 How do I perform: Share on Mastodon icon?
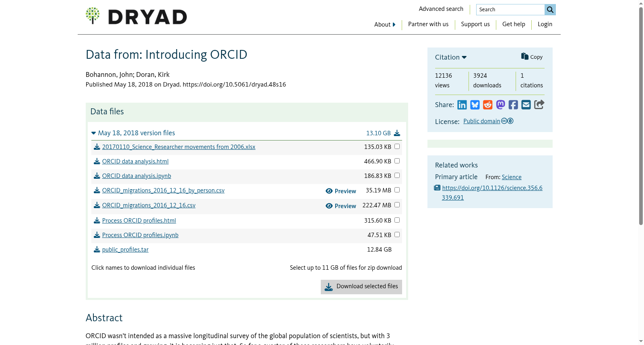501,105
